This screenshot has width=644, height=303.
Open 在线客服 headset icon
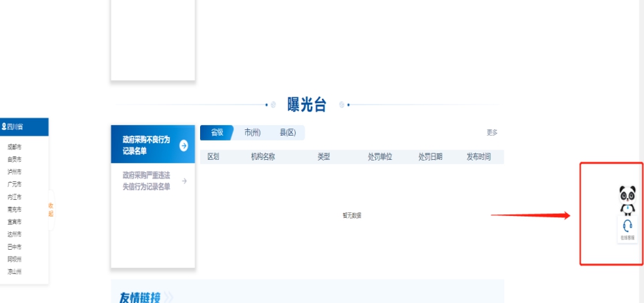point(627,226)
